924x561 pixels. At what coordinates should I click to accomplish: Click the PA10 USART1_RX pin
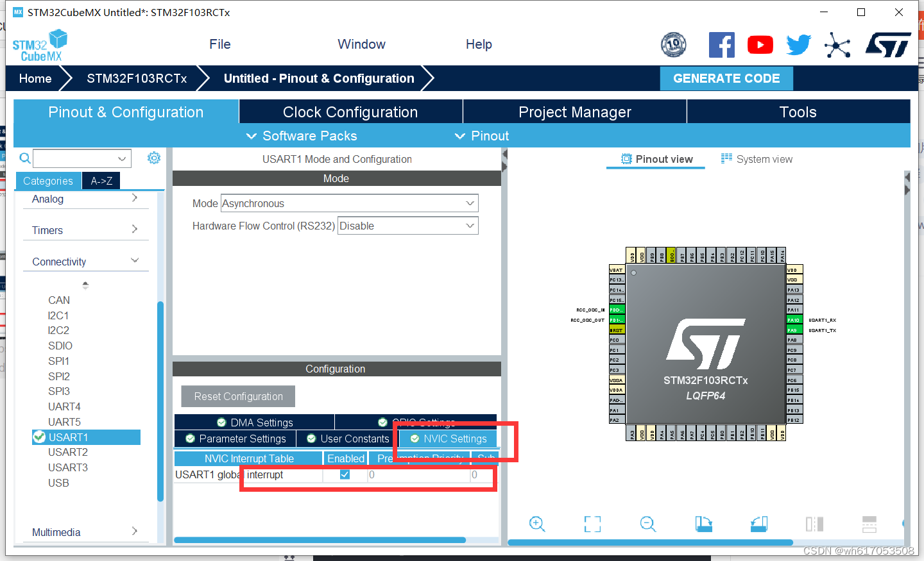pos(794,320)
